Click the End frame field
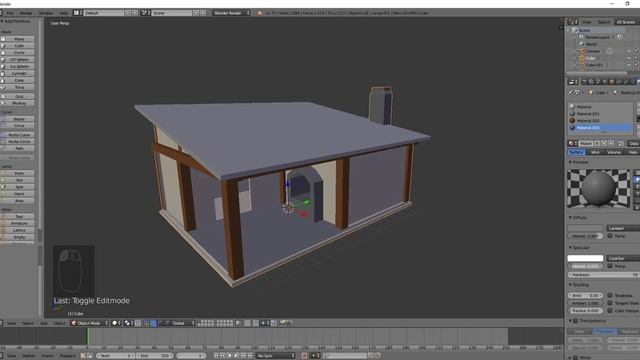 [155, 356]
